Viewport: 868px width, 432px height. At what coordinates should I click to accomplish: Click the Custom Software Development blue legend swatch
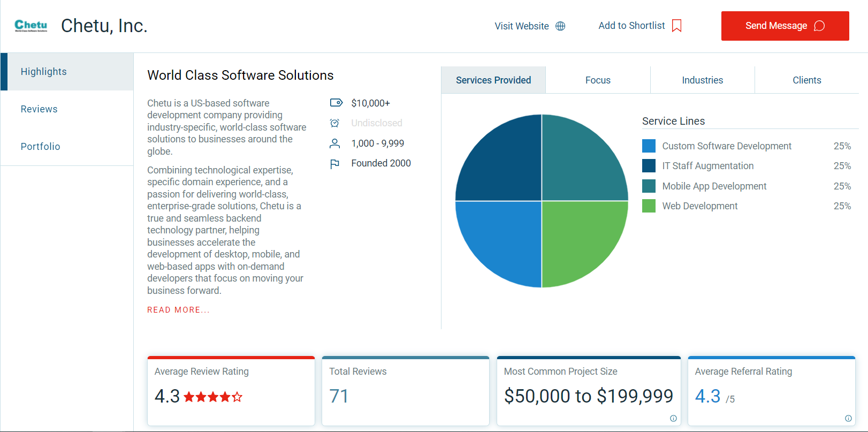(649, 146)
